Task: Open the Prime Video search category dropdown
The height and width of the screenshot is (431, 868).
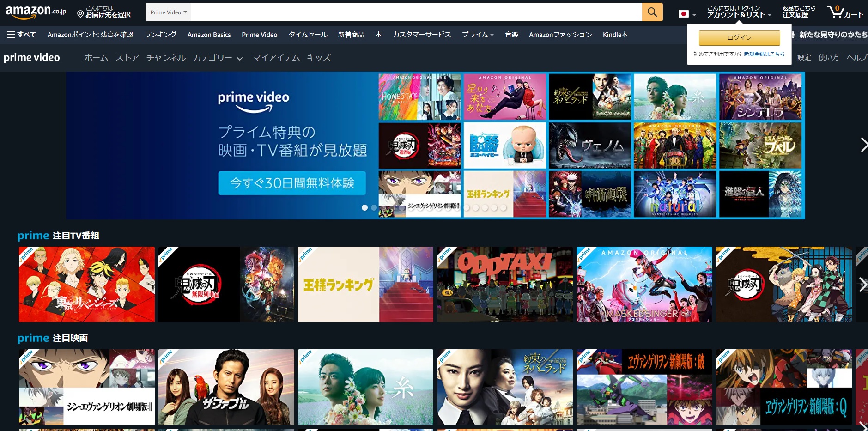Action: [x=169, y=12]
